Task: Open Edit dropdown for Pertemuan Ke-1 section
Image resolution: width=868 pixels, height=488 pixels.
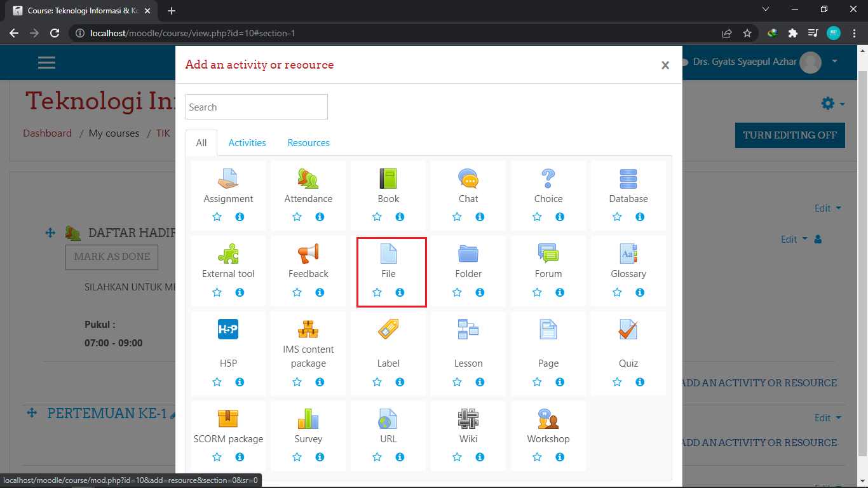Action: coord(828,418)
